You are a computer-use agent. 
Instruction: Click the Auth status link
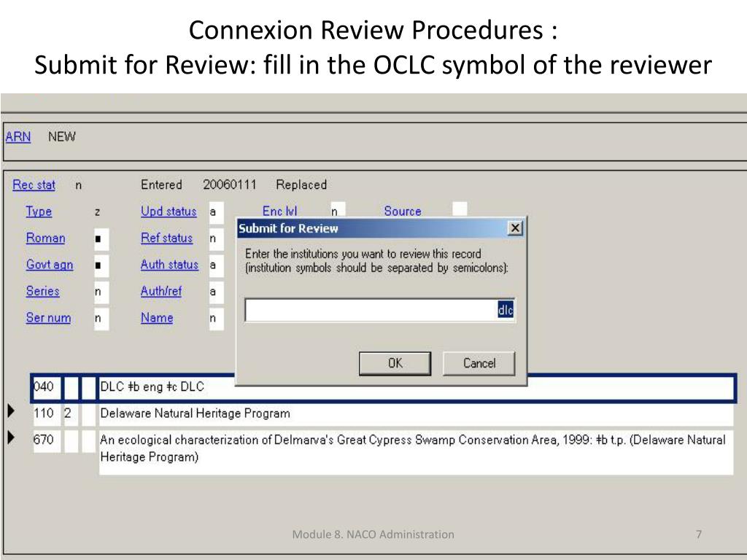point(169,265)
